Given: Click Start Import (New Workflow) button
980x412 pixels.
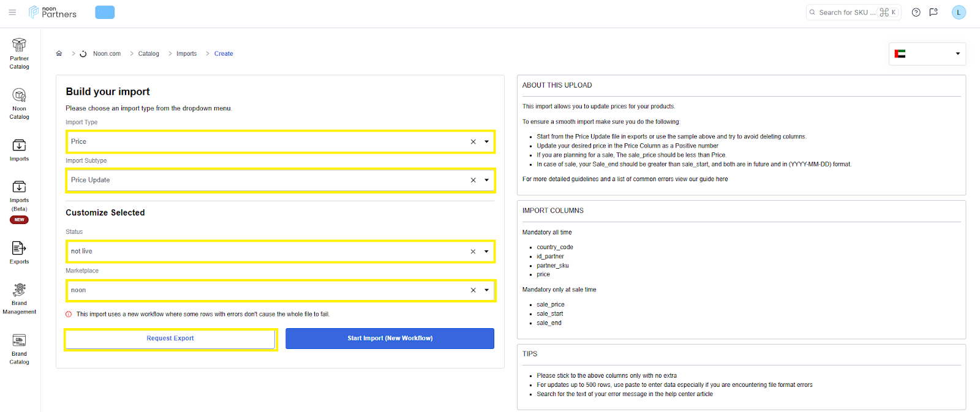Looking at the screenshot, I should 390,339.
